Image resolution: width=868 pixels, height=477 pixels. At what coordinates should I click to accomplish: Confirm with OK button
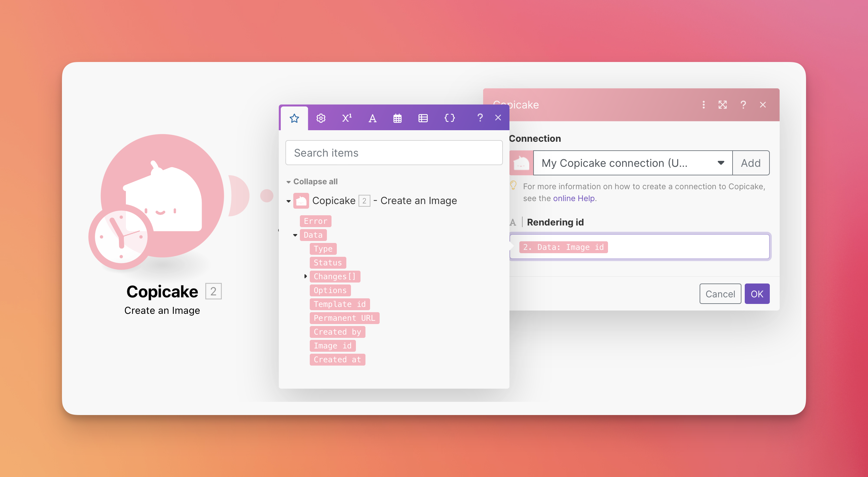coord(757,294)
